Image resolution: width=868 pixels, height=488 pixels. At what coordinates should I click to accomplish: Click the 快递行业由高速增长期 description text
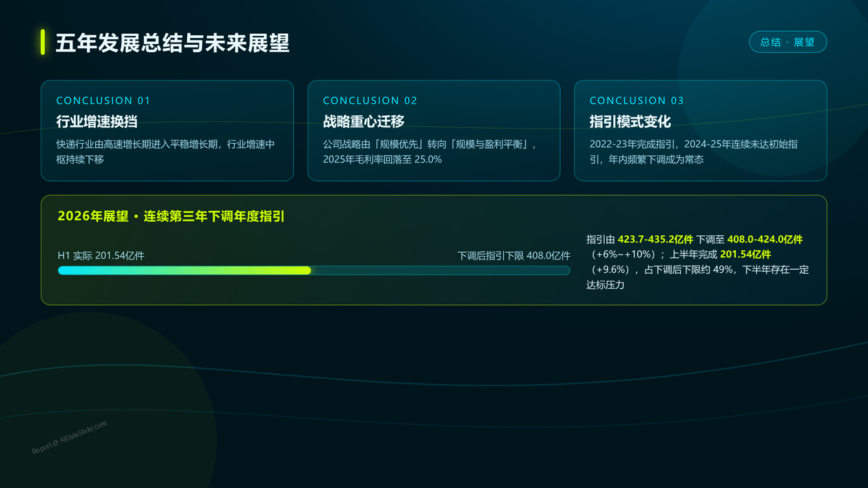point(165,152)
